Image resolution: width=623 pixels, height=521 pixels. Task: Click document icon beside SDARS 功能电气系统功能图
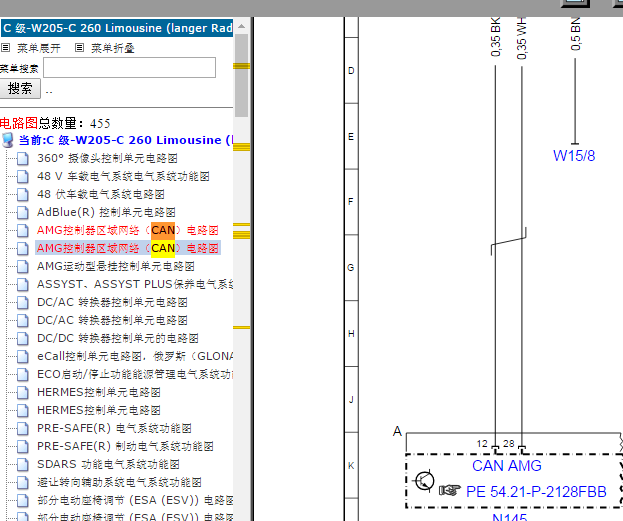23,464
